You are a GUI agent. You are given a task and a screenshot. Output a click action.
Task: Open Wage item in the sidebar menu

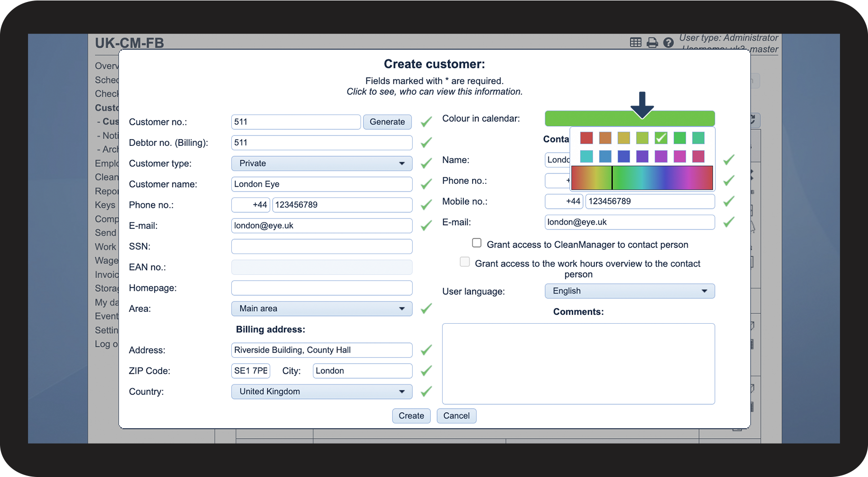(x=107, y=260)
